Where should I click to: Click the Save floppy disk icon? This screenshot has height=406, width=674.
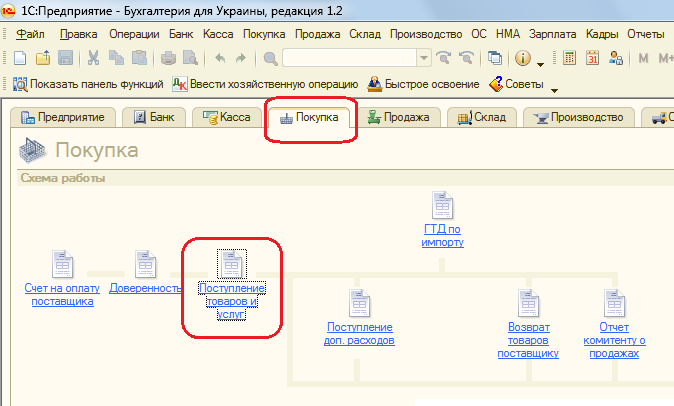(65, 58)
